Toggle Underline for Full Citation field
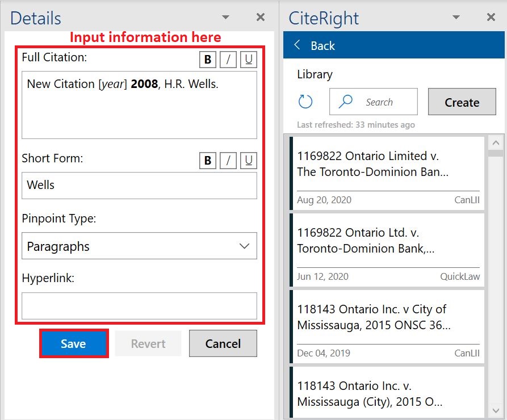Screen dimensions: 507x420 click(248, 60)
